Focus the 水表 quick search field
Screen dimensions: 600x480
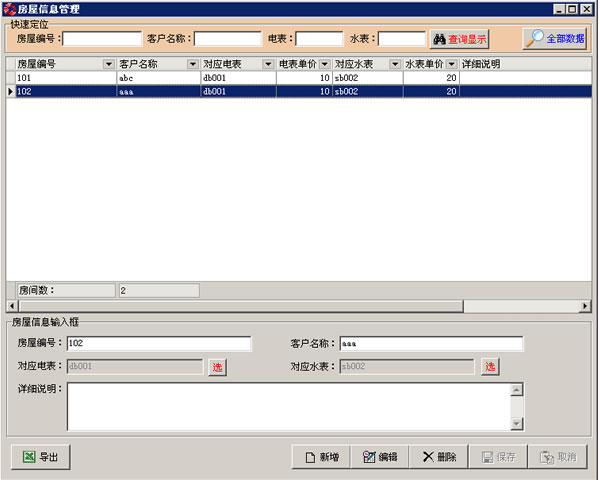[402, 39]
